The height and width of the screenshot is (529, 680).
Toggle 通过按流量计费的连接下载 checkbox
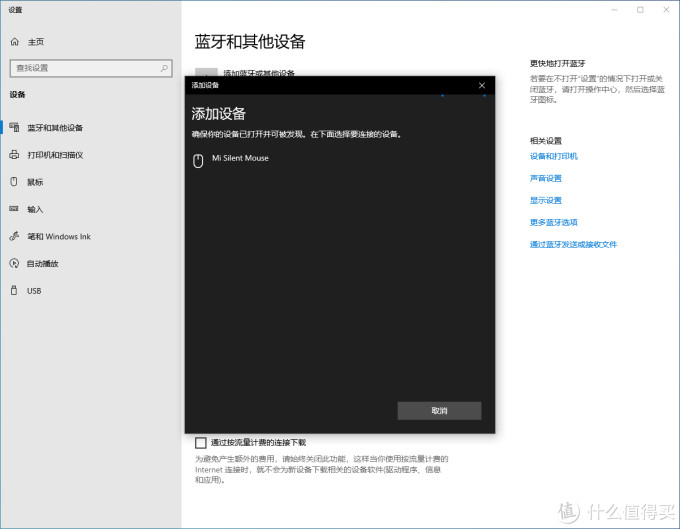(200, 443)
